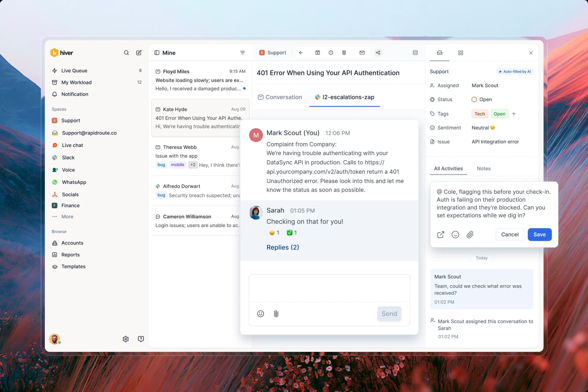588x392 pixels.
Task: Change the Open status value
Action: coord(481,99)
